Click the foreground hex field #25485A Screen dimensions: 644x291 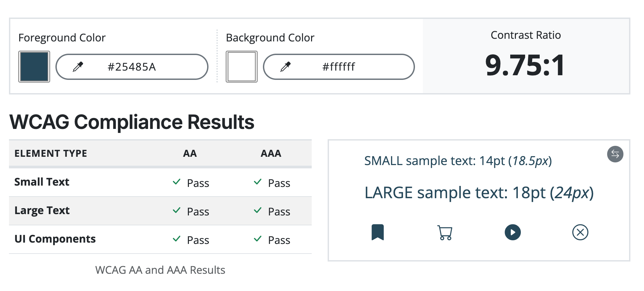(x=132, y=67)
